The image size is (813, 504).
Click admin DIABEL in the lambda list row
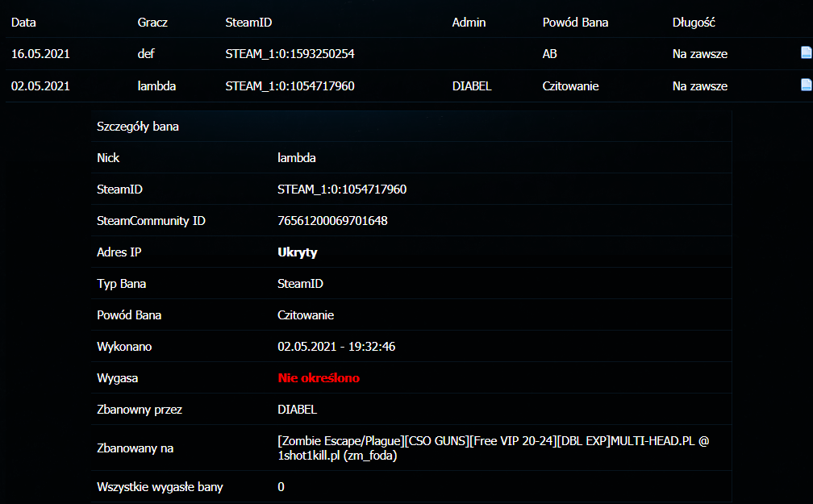472,85
